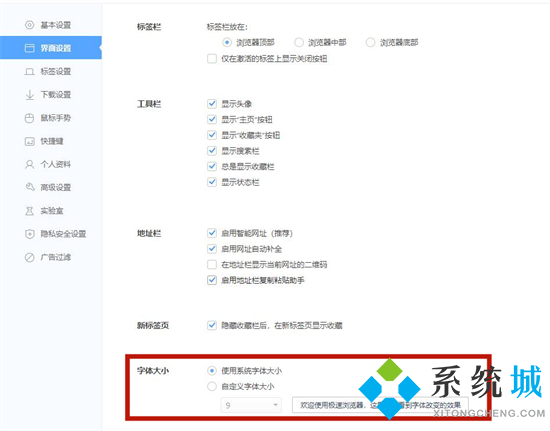Expand the font size 9 dropdown
The image size is (550, 431).
[x=251, y=405]
